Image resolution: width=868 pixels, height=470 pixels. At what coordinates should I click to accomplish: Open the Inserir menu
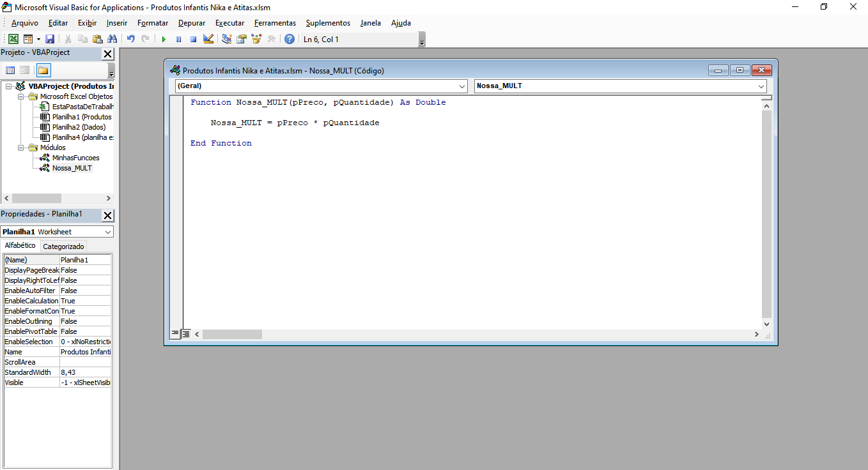pyautogui.click(x=117, y=23)
